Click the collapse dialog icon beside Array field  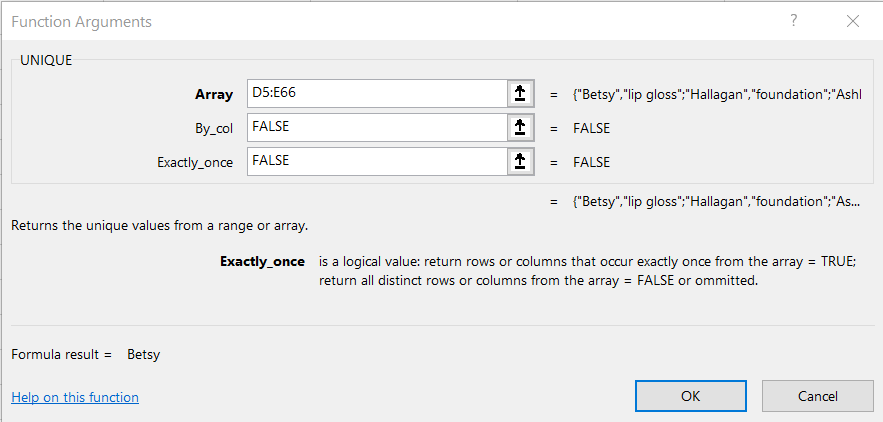tap(519, 94)
